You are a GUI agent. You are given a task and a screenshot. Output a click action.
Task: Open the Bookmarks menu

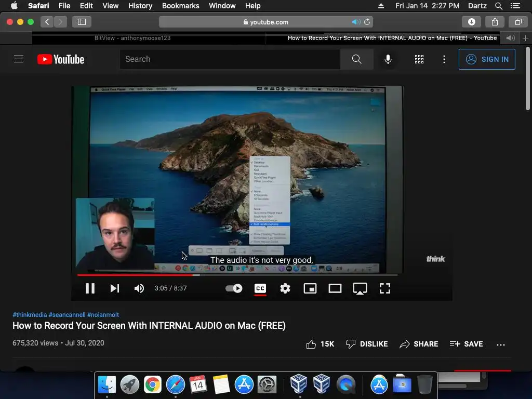coord(180,6)
